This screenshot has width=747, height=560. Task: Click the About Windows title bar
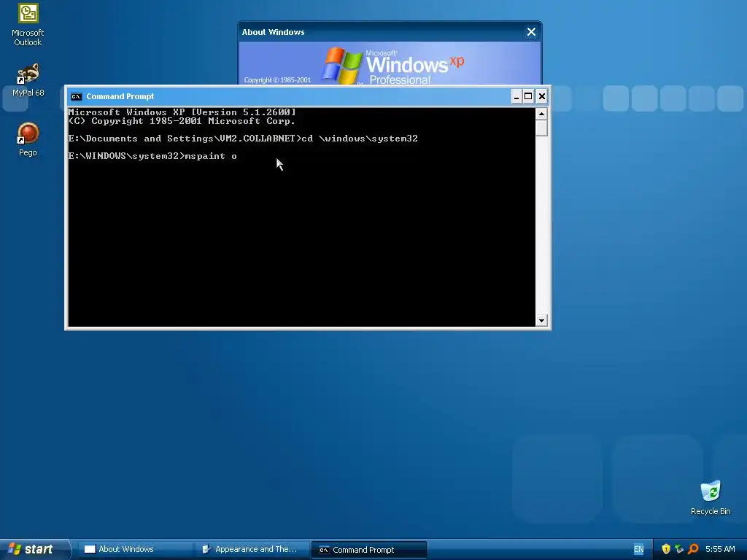(x=381, y=32)
